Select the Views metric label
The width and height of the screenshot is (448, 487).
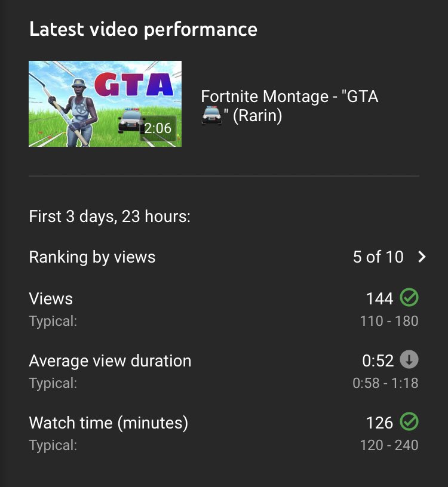51,298
